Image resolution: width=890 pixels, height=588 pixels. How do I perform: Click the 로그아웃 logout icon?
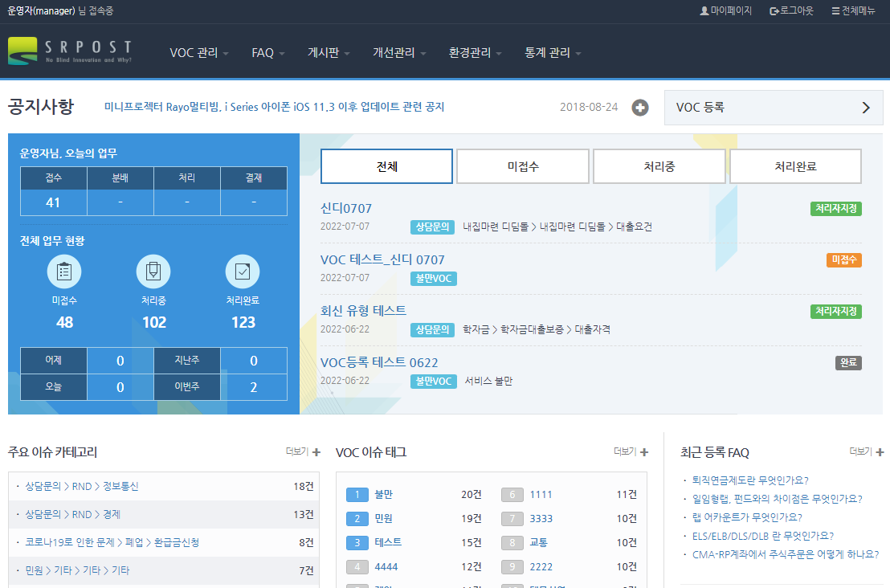(774, 11)
